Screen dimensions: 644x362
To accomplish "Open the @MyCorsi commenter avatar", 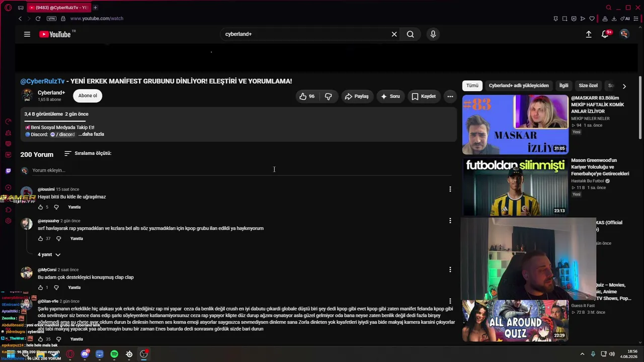I will point(27,273).
